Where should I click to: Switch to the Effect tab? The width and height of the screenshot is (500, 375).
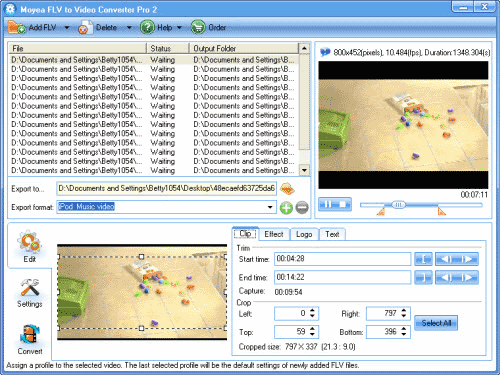[274, 234]
